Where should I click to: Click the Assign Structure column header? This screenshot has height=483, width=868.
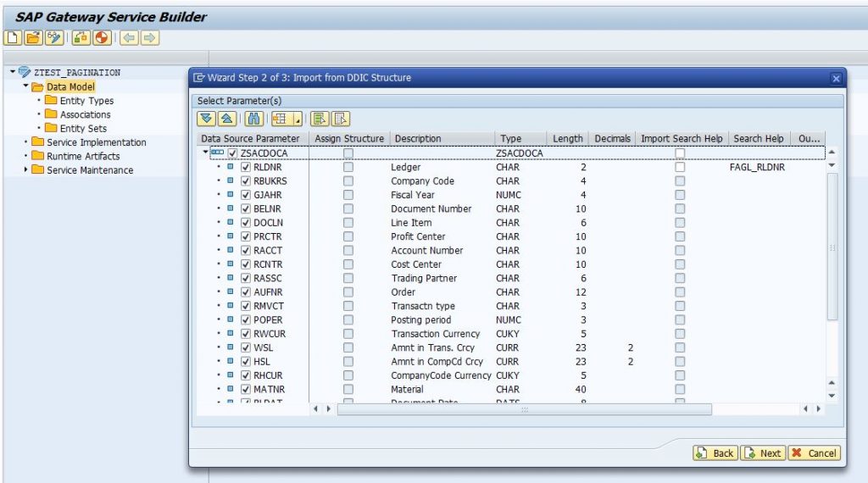tap(349, 138)
